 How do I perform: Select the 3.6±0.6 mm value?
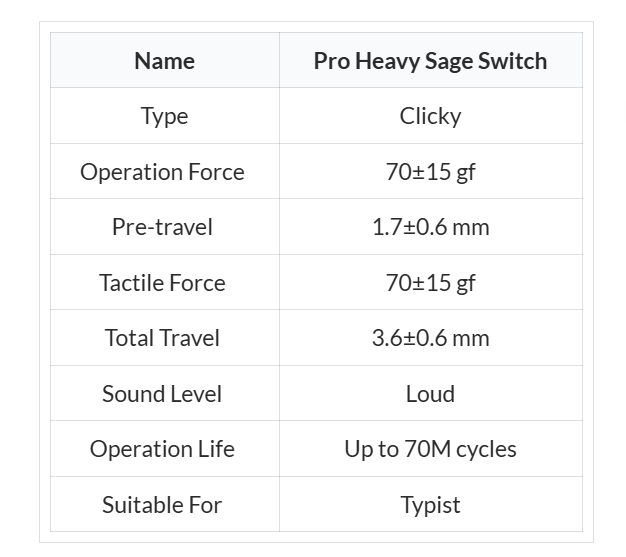pos(430,338)
